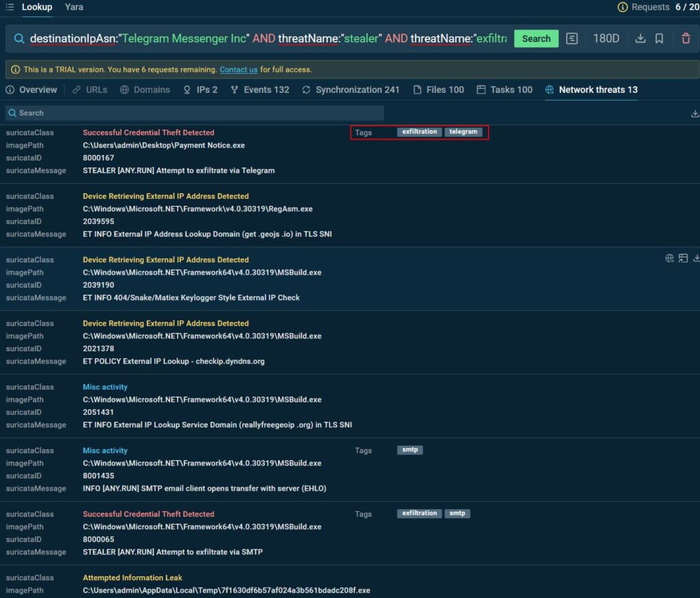Select the smtp tag on the EHLO row
This screenshot has width=700, height=598.
click(x=410, y=450)
